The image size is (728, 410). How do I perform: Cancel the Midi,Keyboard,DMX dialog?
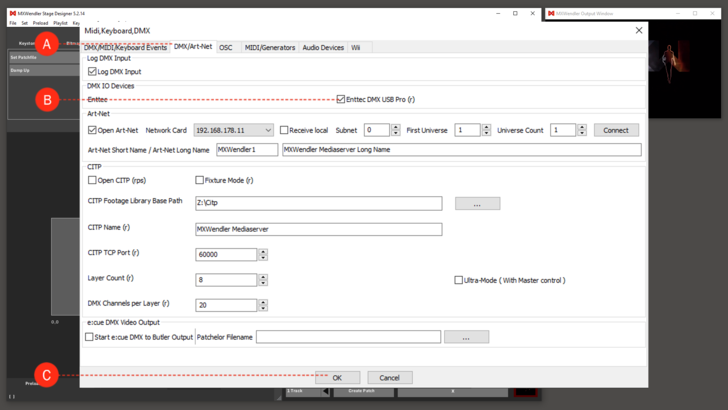pos(390,377)
